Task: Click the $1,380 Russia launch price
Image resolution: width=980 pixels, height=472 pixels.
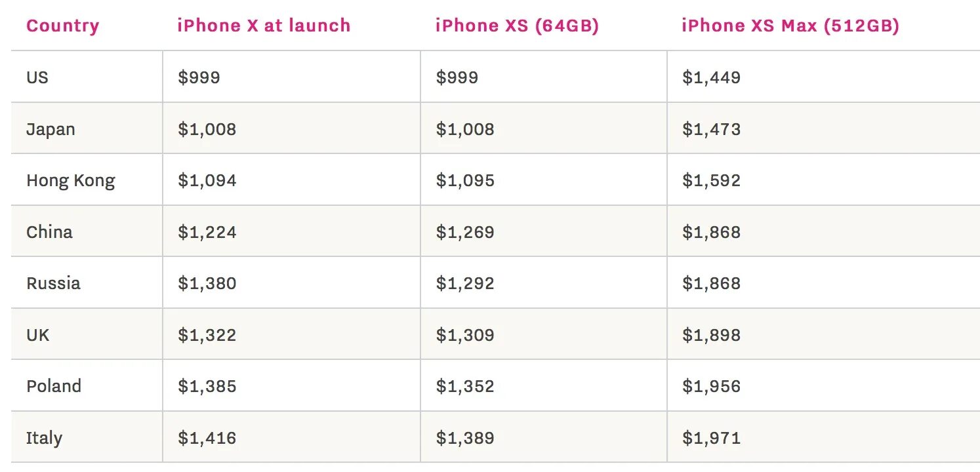Action: coord(207,283)
